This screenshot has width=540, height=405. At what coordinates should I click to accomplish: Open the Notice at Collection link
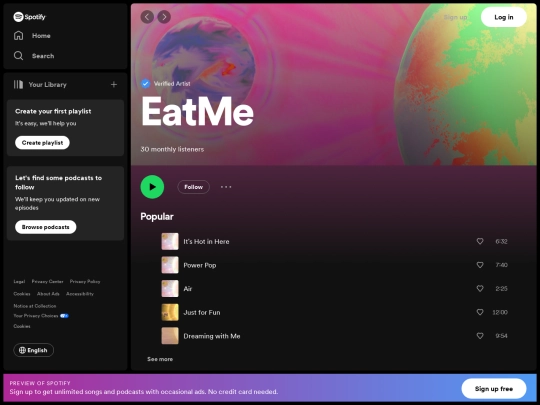click(35, 306)
